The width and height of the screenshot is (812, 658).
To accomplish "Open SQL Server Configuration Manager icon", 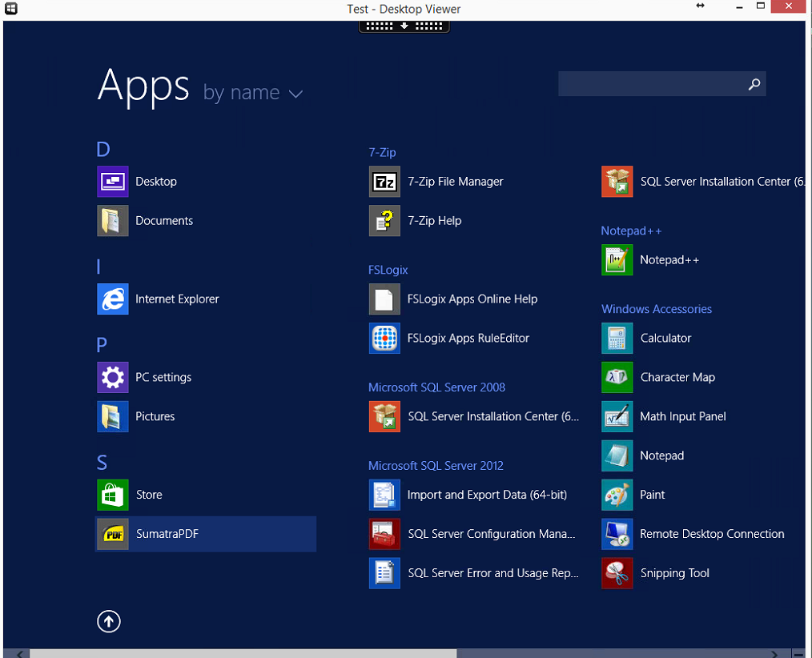I will pos(384,534).
